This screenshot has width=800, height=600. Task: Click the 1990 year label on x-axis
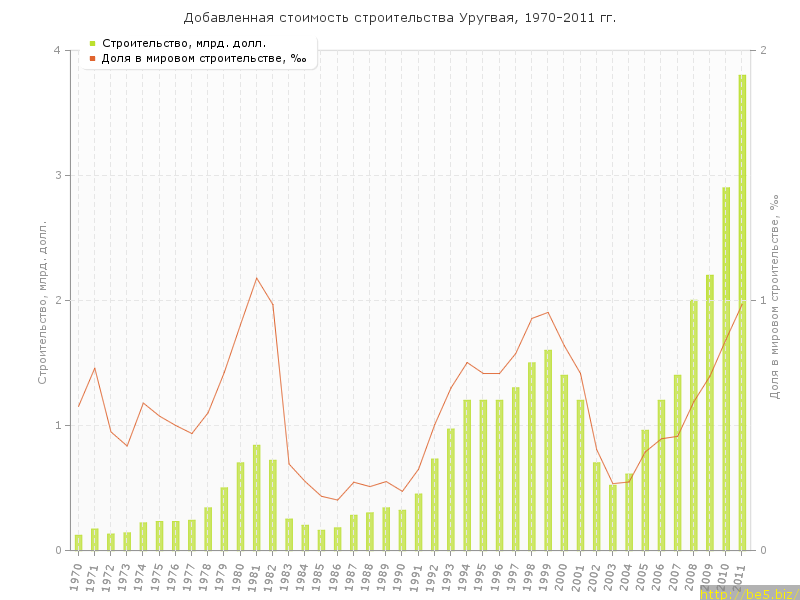pos(400,578)
